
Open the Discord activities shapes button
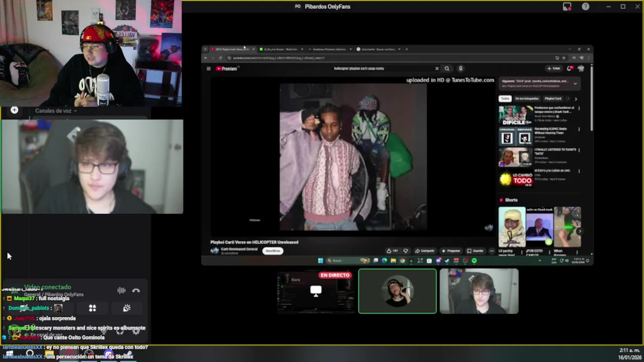(x=93, y=308)
